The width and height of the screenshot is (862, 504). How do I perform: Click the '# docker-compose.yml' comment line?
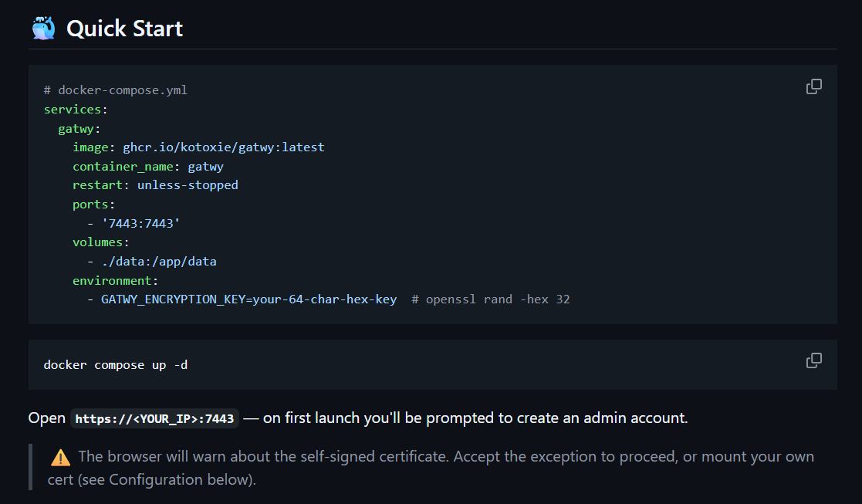(x=116, y=90)
